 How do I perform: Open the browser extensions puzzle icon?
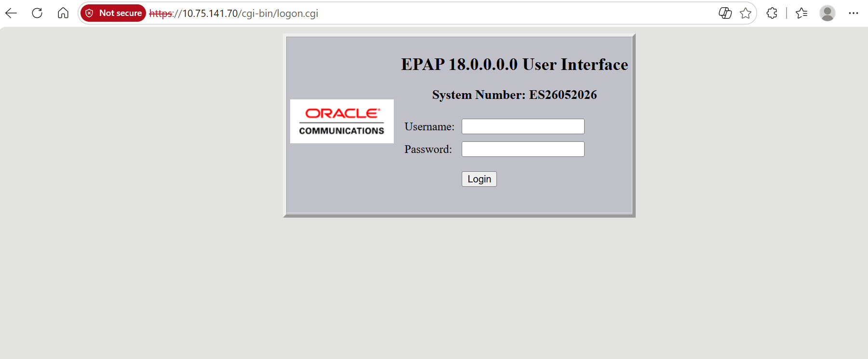click(772, 13)
